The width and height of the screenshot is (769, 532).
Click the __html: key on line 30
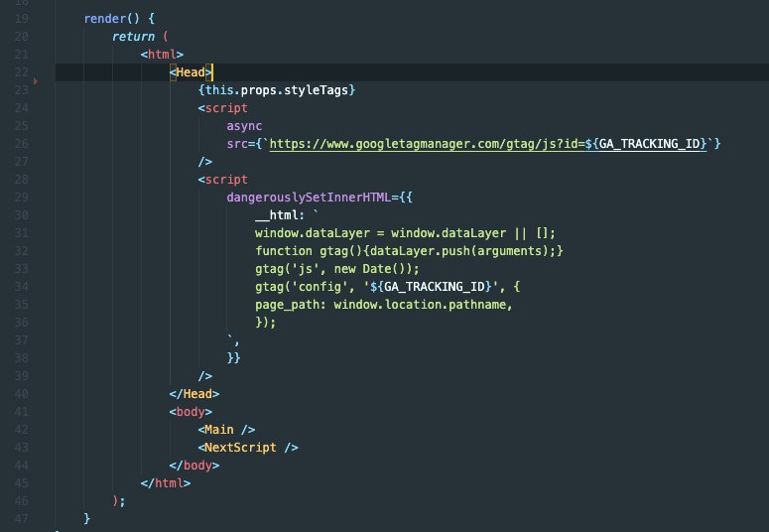[x=280, y=215]
